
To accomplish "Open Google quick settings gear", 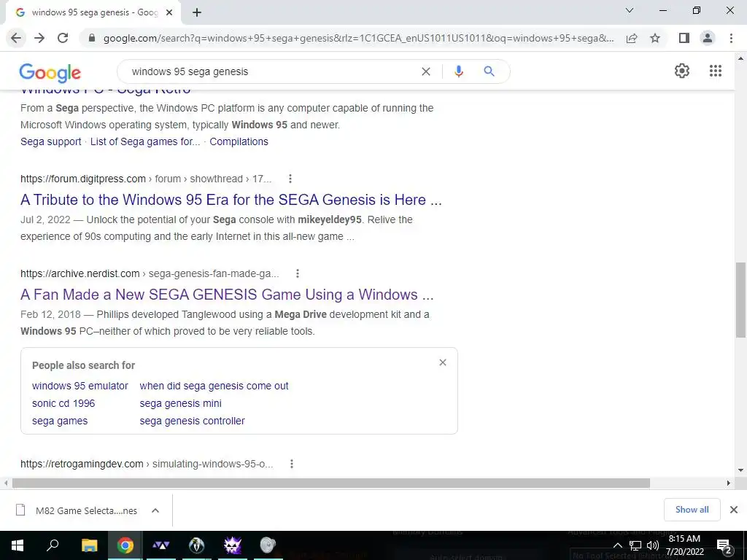I will pyautogui.click(x=682, y=71).
